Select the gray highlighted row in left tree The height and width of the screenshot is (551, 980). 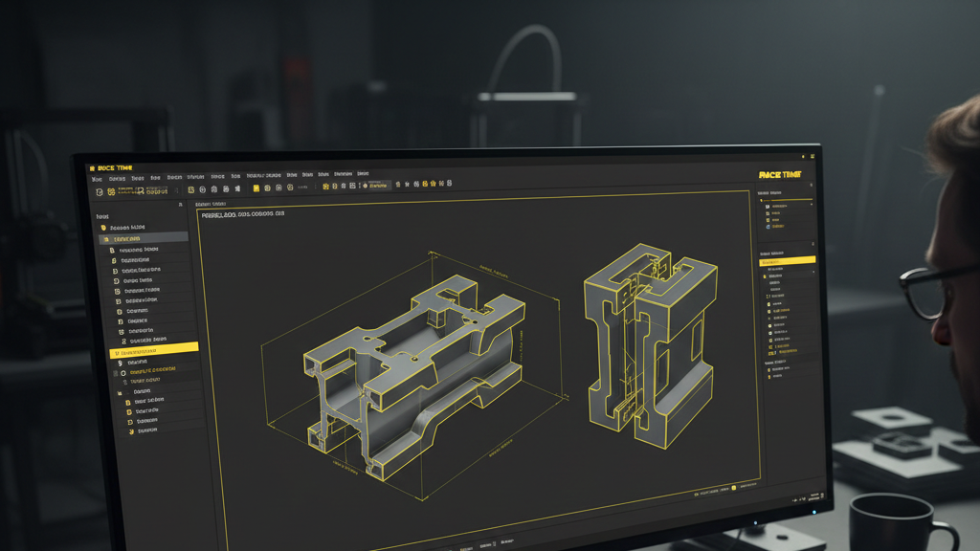(144, 238)
